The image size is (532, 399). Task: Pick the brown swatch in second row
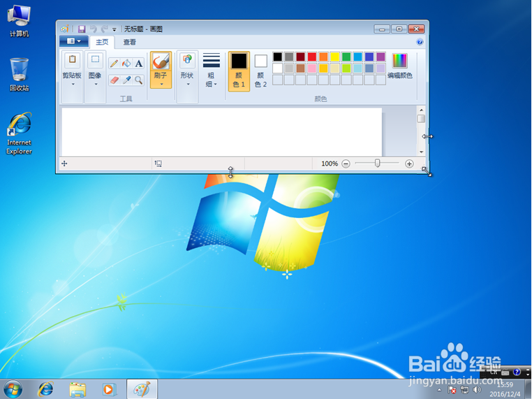(300, 68)
